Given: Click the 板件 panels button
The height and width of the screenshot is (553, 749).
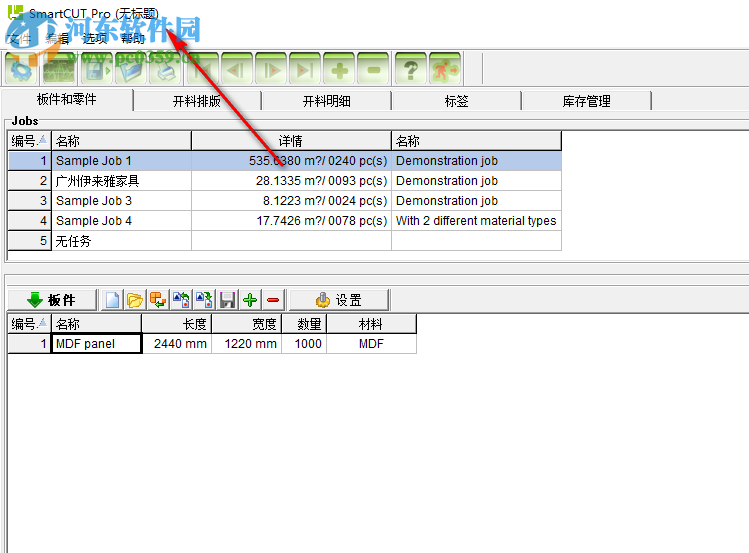Looking at the screenshot, I should 52,300.
